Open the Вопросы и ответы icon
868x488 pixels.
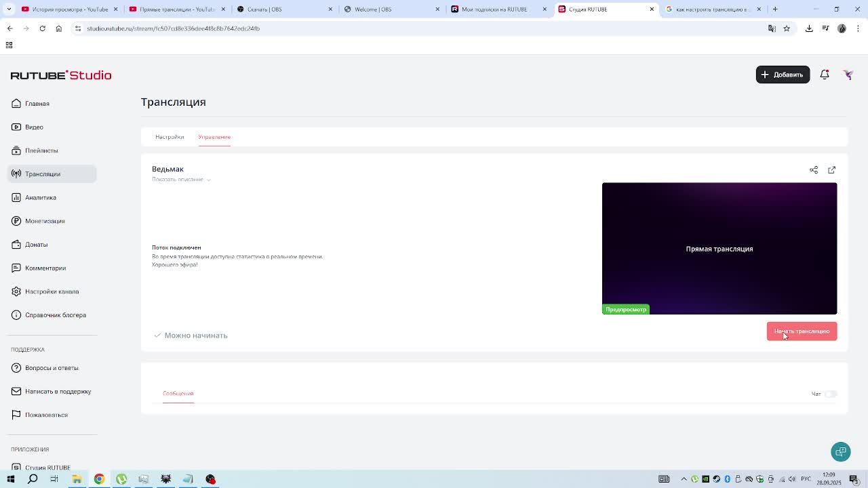[x=16, y=368]
